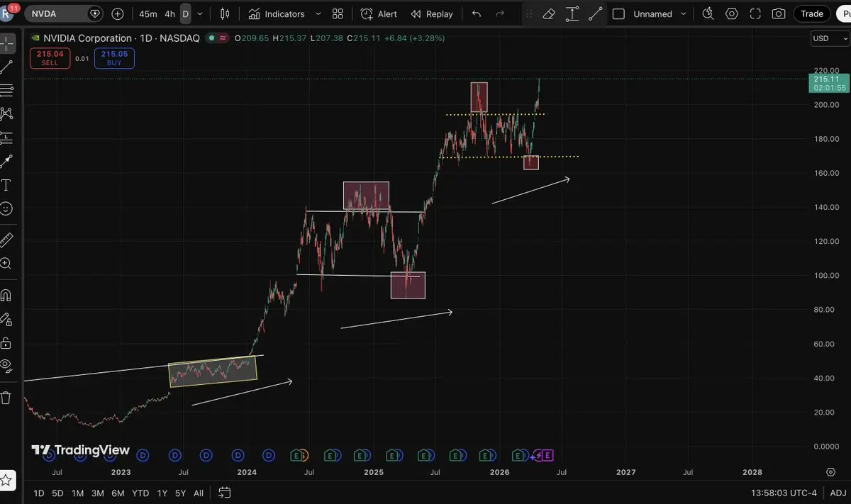This screenshot has width=851, height=504.
Task: Open the forecasting and position tools
Action: [x=6, y=138]
